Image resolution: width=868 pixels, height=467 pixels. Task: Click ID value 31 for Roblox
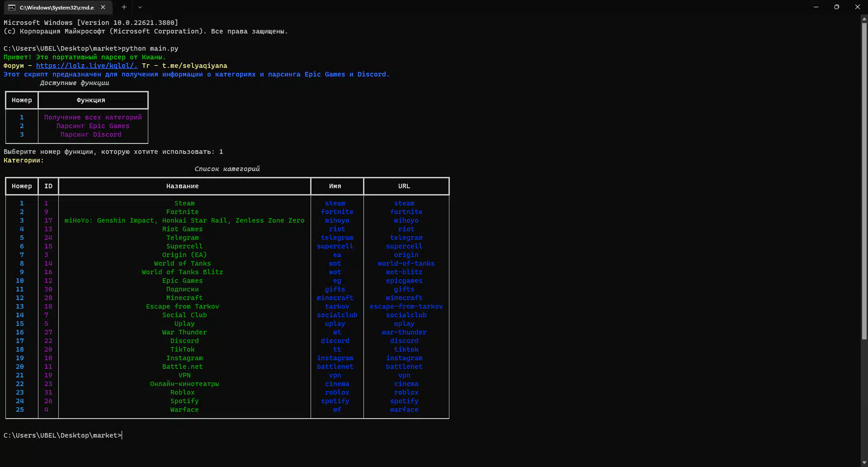pos(48,392)
